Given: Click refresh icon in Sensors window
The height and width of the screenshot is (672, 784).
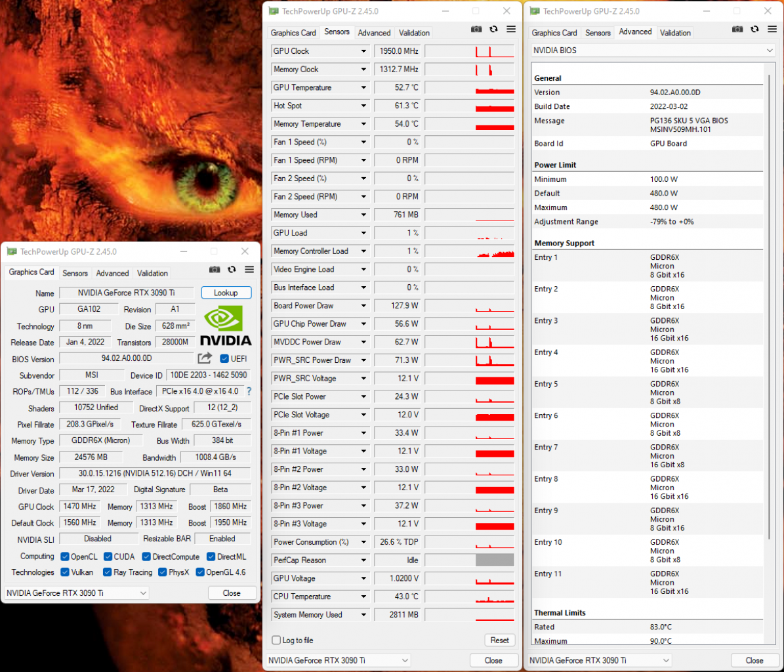Looking at the screenshot, I should pos(493,29).
